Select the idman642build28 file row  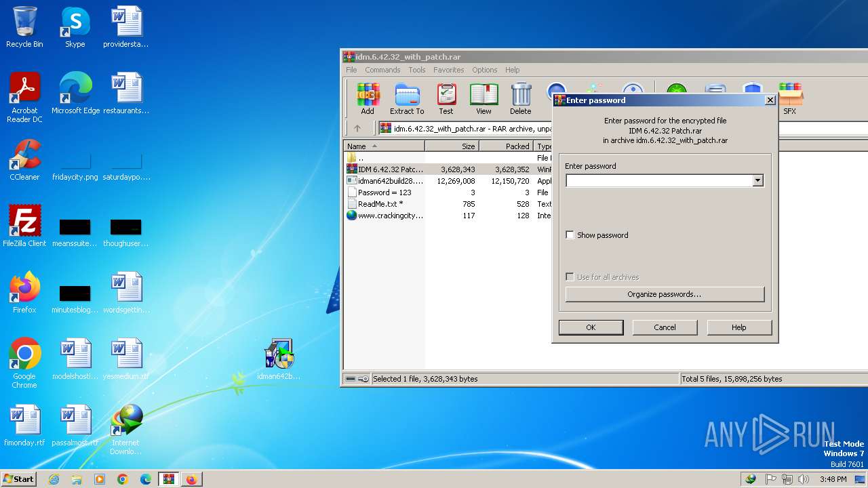pos(448,181)
